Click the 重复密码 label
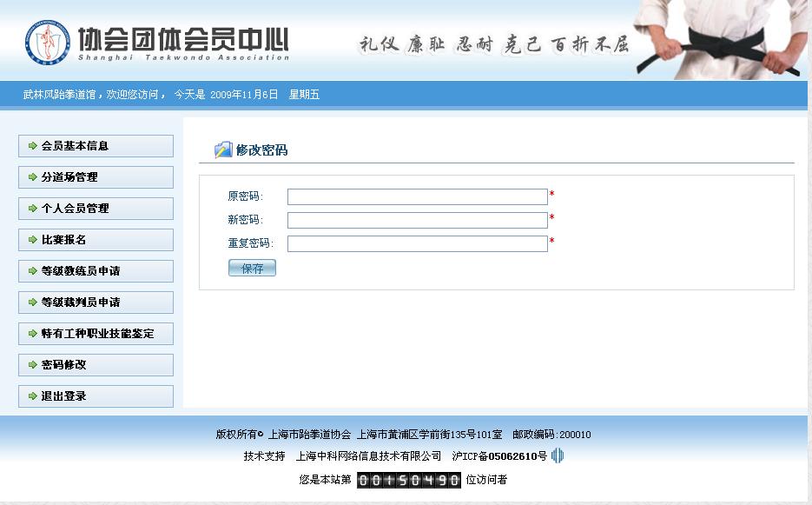 (x=251, y=243)
